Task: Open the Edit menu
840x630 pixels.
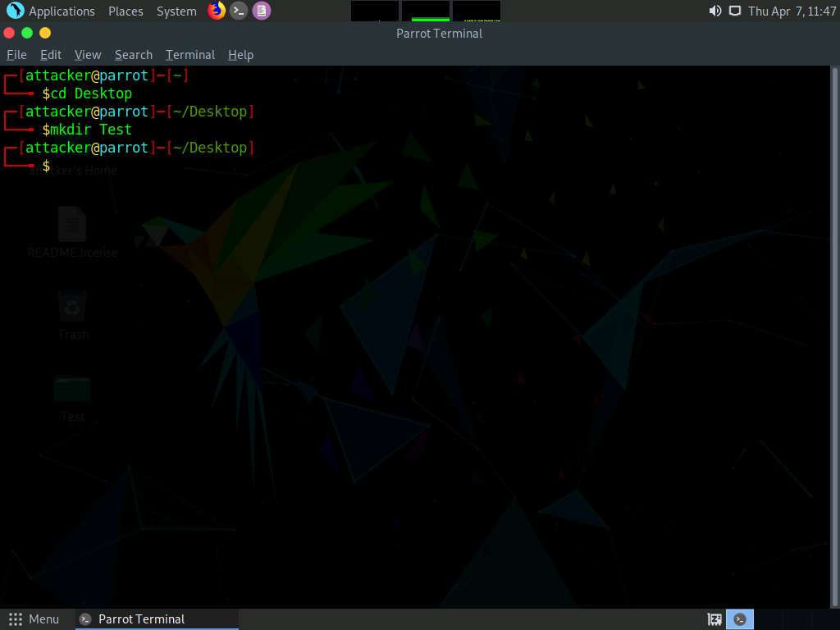Action: [51, 55]
